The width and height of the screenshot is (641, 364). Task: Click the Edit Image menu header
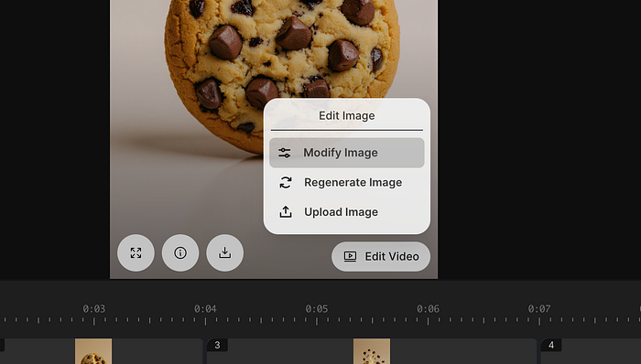(x=347, y=116)
